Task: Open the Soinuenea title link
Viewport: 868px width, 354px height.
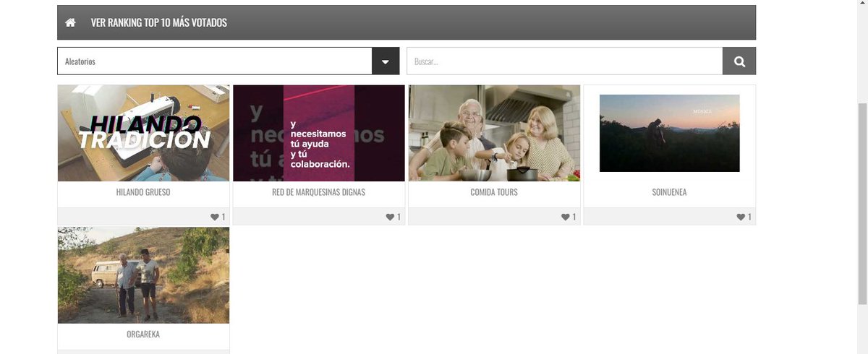Action: click(670, 193)
